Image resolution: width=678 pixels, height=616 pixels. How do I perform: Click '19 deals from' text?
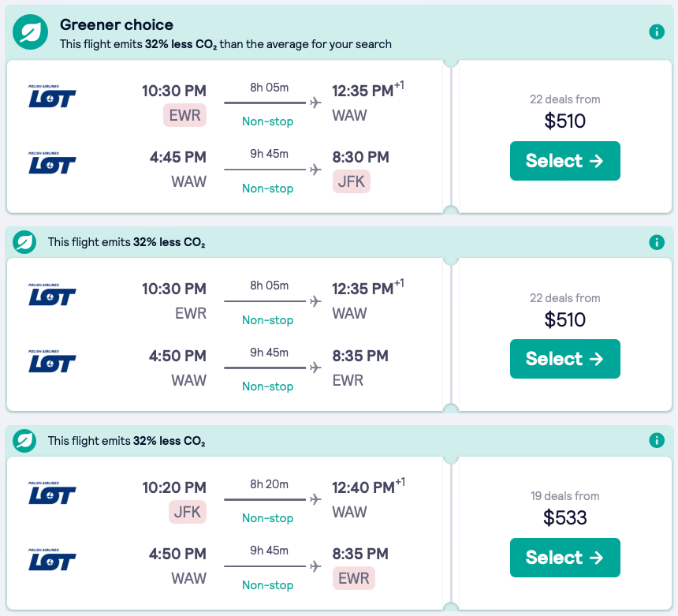coord(564,496)
